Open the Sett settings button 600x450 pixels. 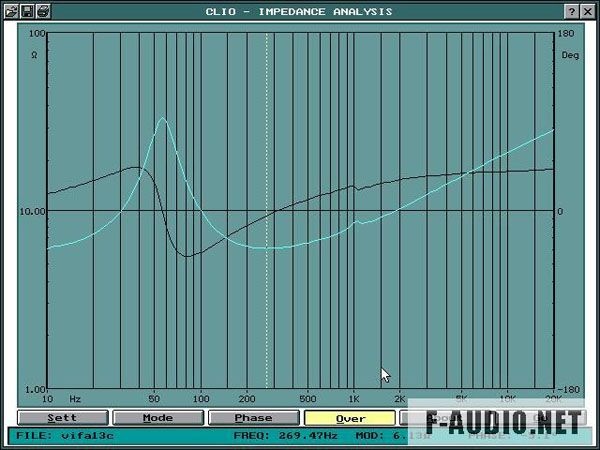point(63,418)
